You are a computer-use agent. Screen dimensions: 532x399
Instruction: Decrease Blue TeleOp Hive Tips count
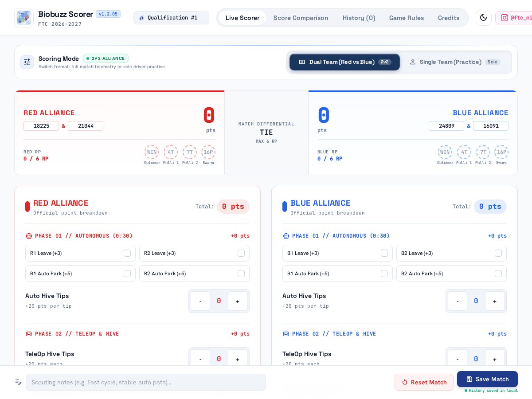[458, 358]
